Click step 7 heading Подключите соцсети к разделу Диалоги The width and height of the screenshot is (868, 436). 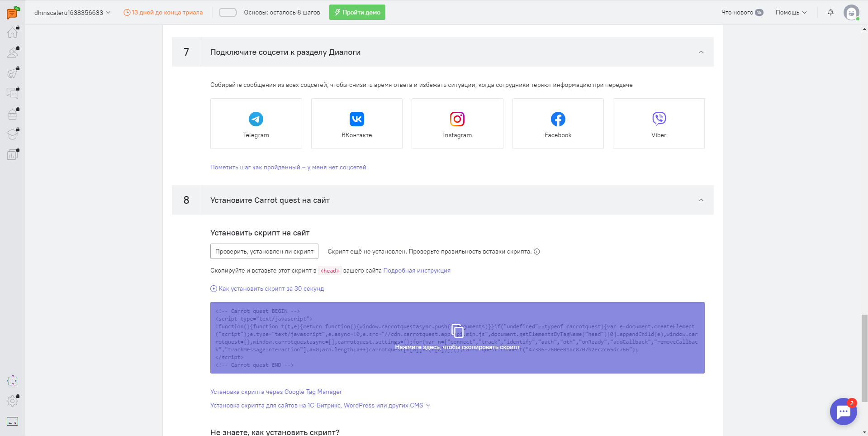pyautogui.click(x=285, y=52)
